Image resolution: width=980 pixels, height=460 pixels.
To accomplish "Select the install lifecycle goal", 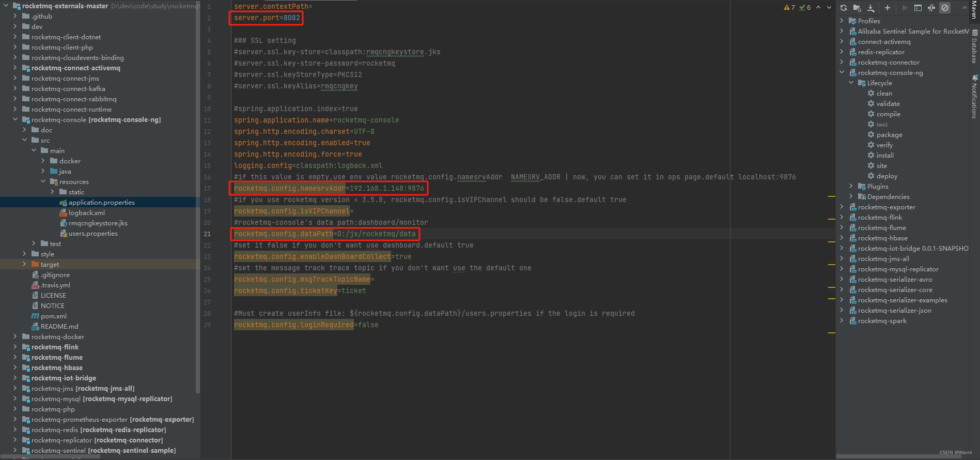I will 885,156.
